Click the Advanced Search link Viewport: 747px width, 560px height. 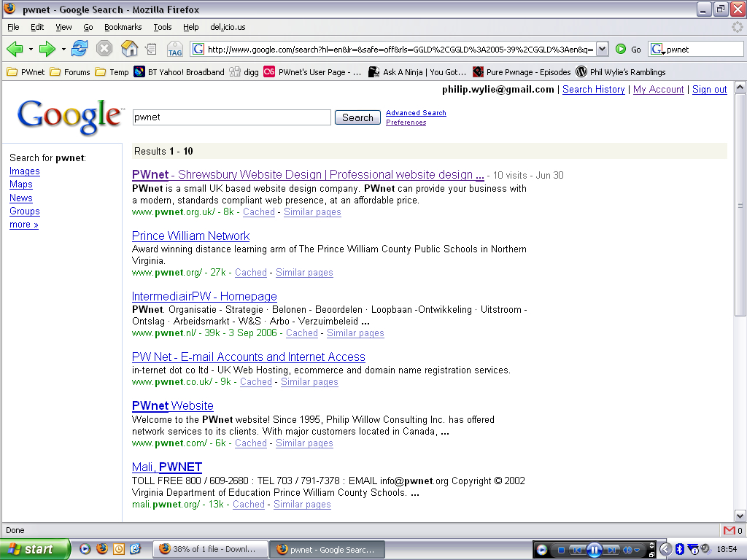(416, 113)
